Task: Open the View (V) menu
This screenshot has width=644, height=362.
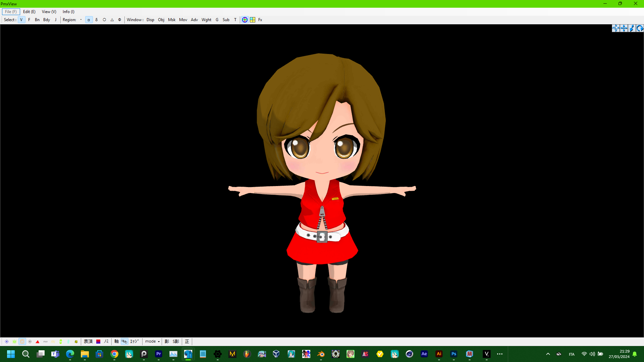Action: pos(49,12)
